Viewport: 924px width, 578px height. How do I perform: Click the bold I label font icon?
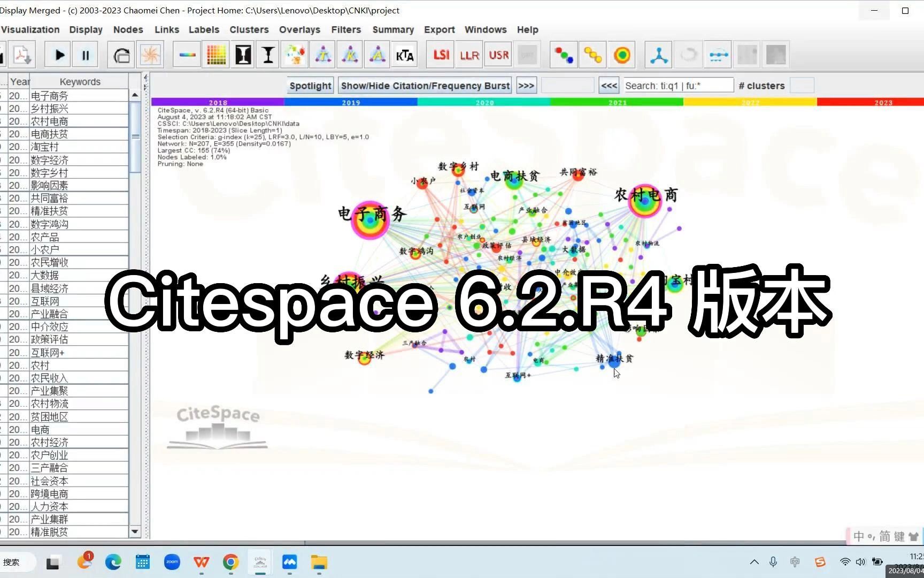point(243,55)
